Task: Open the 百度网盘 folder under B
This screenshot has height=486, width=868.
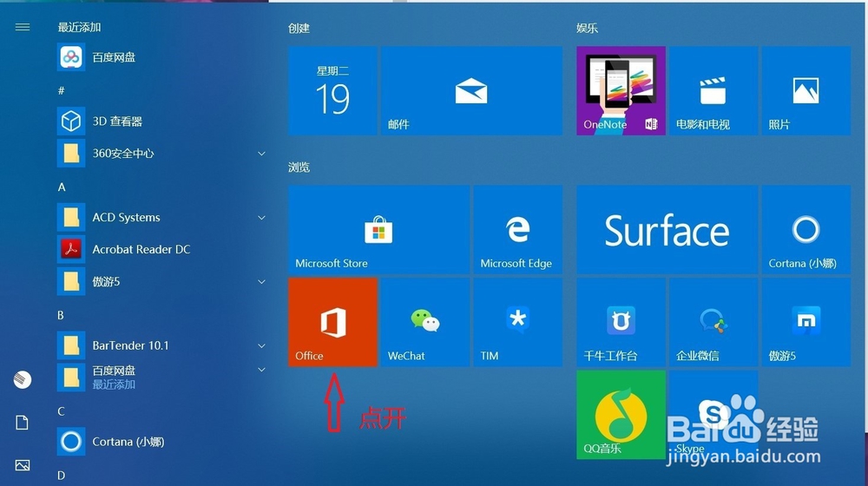Action: [x=161, y=378]
